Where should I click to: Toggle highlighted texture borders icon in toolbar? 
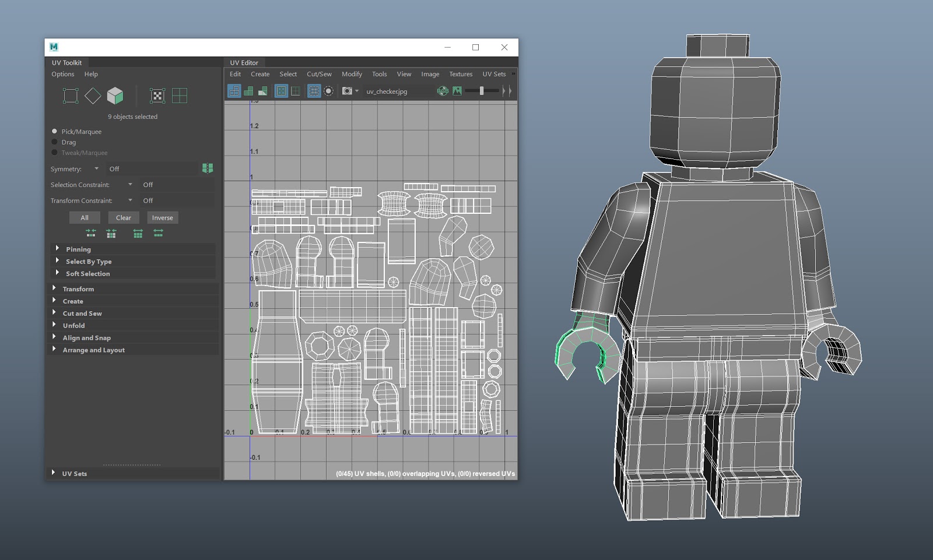coord(281,91)
